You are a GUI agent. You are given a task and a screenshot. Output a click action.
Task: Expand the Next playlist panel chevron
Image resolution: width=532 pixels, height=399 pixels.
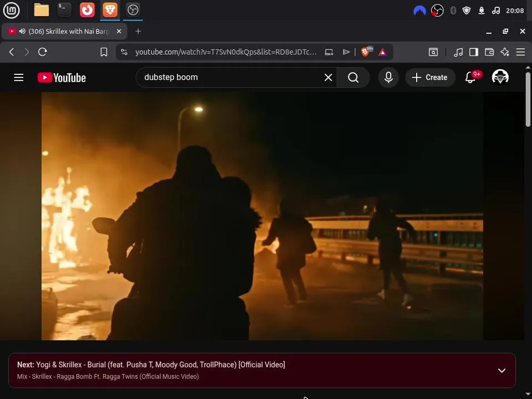pos(502,370)
